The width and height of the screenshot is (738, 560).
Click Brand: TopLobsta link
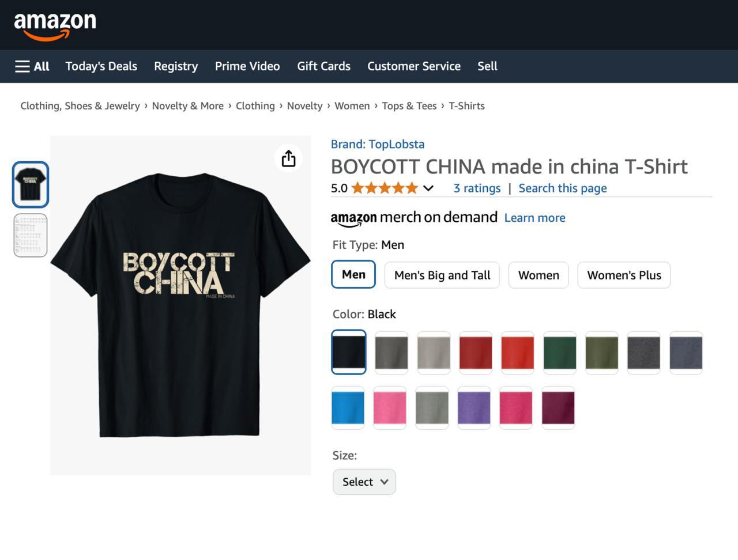378,144
